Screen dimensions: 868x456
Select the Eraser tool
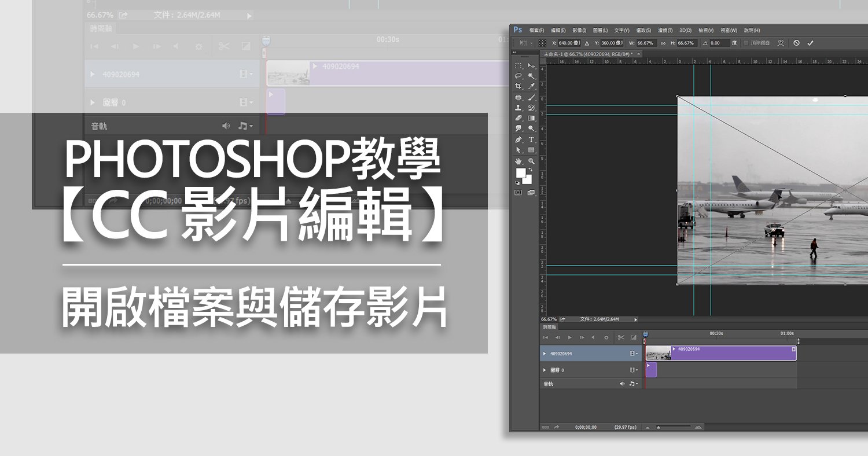pyautogui.click(x=518, y=118)
